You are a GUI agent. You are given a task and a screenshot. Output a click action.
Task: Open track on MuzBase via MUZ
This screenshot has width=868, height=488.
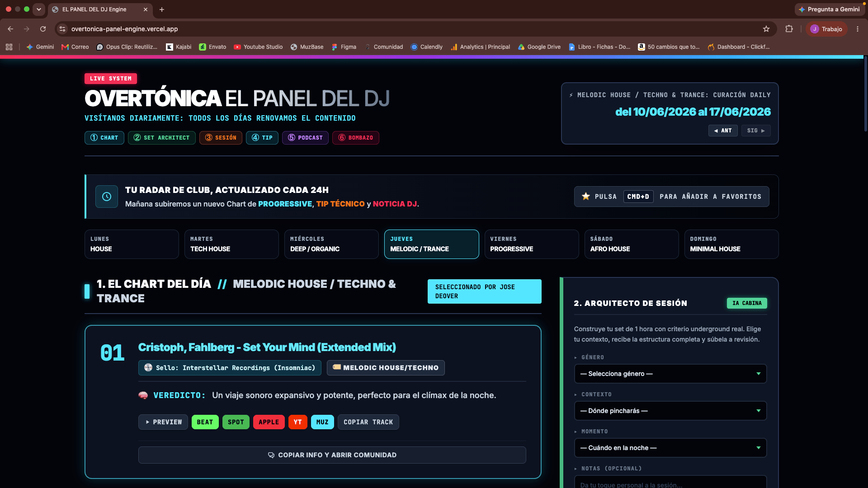point(322,422)
